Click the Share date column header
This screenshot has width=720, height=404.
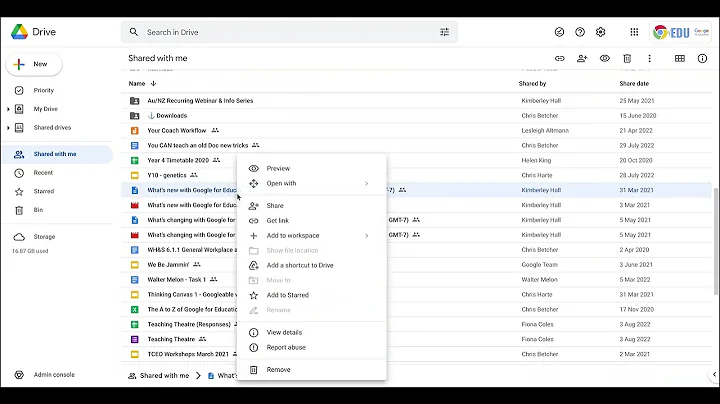[x=634, y=84]
